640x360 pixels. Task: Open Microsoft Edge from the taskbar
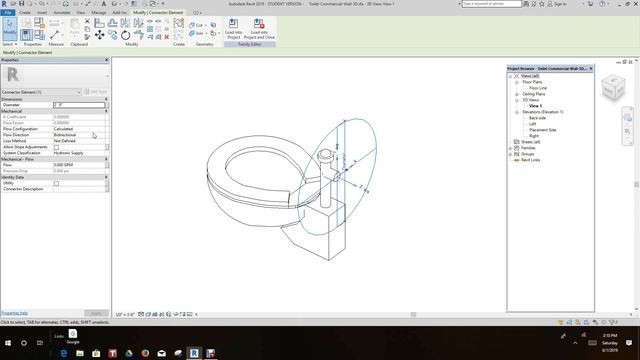click(x=64, y=353)
